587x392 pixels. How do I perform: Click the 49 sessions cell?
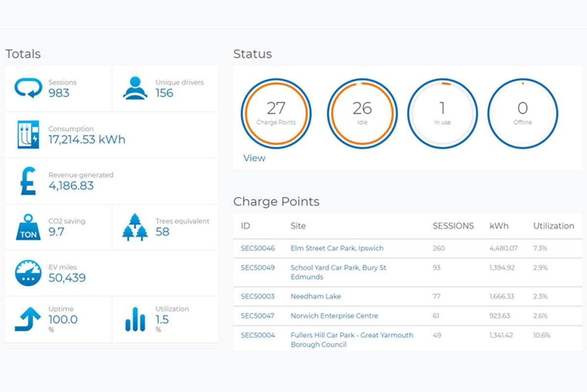(x=437, y=335)
